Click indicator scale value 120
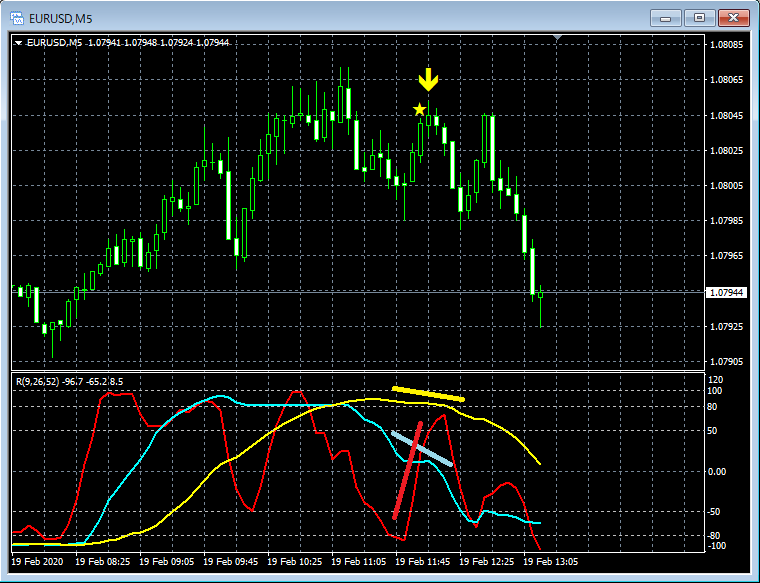 point(715,379)
